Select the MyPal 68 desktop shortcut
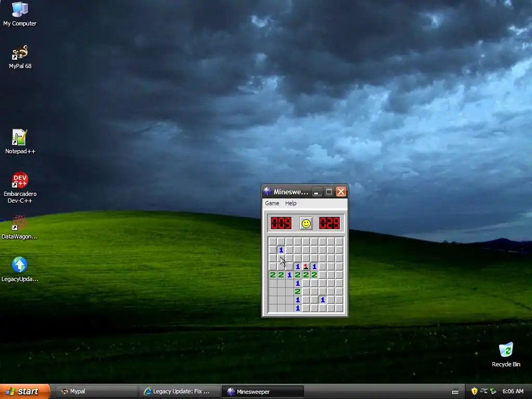Viewport: 532px width, 399px height. click(x=20, y=57)
